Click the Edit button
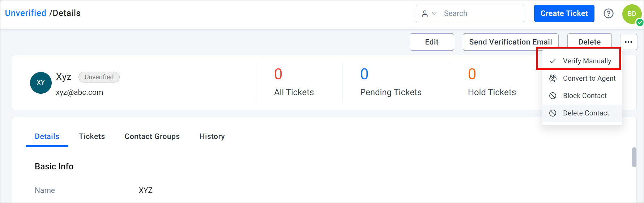 432,42
